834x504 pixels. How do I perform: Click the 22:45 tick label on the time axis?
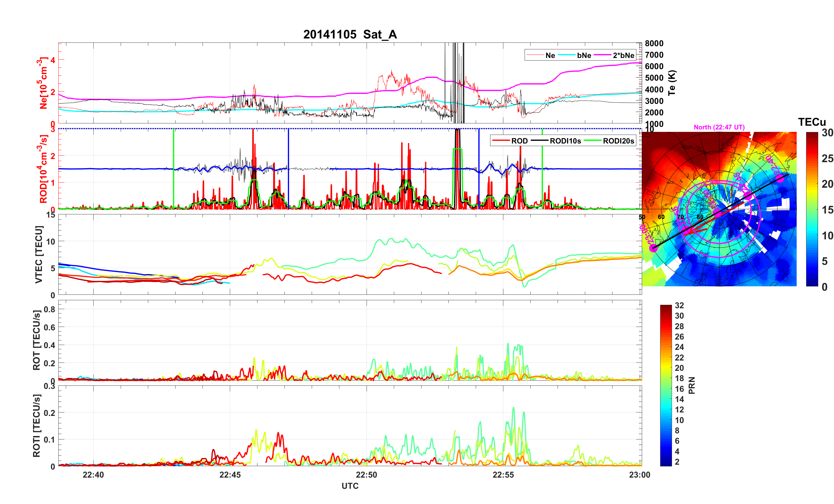pos(230,474)
